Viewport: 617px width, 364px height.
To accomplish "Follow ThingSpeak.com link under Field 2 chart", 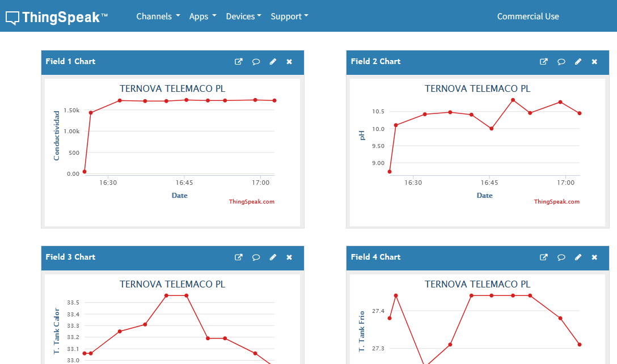I will (556, 201).
